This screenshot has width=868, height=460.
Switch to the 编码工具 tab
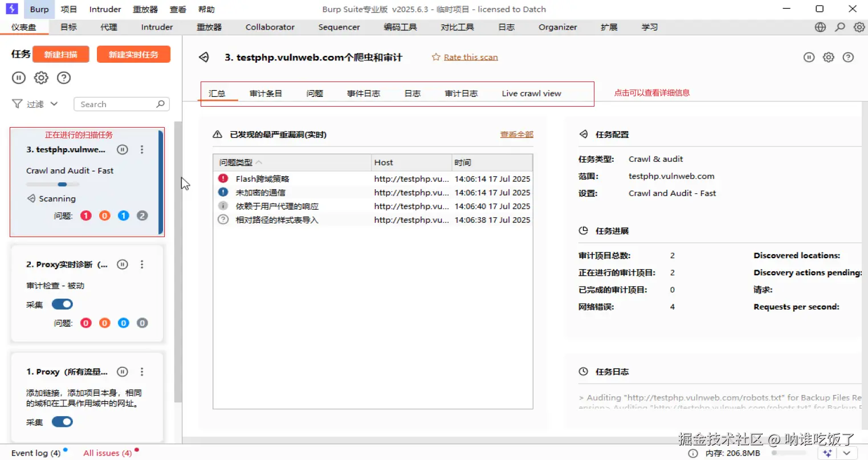(401, 27)
